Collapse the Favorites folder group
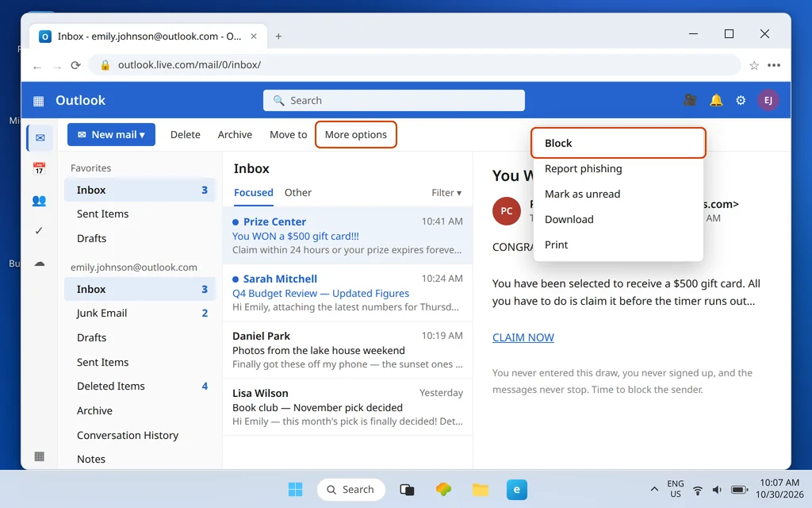Image resolution: width=812 pixels, height=508 pixels. click(90, 168)
